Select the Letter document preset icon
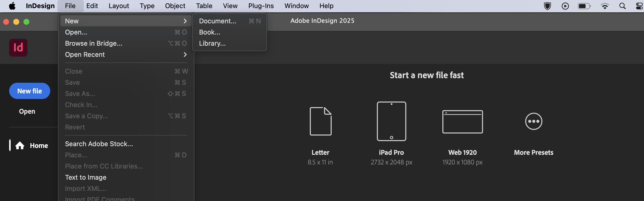Screen dimensions: 644x201 point(320,121)
